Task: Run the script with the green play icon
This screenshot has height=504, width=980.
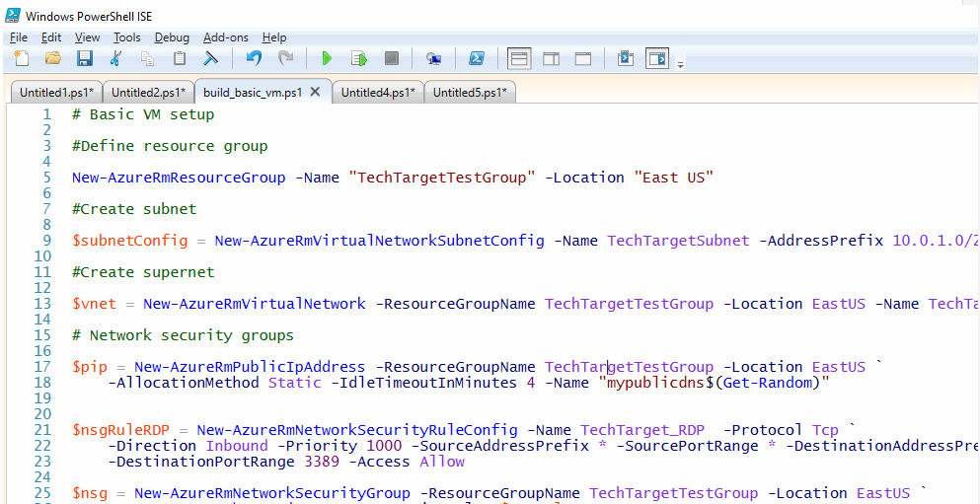Action: tap(327, 59)
